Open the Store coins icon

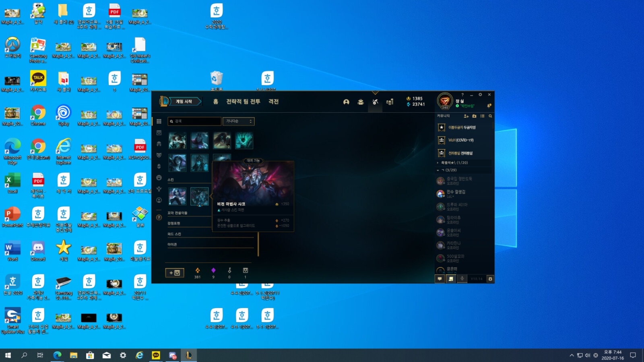[x=390, y=102]
